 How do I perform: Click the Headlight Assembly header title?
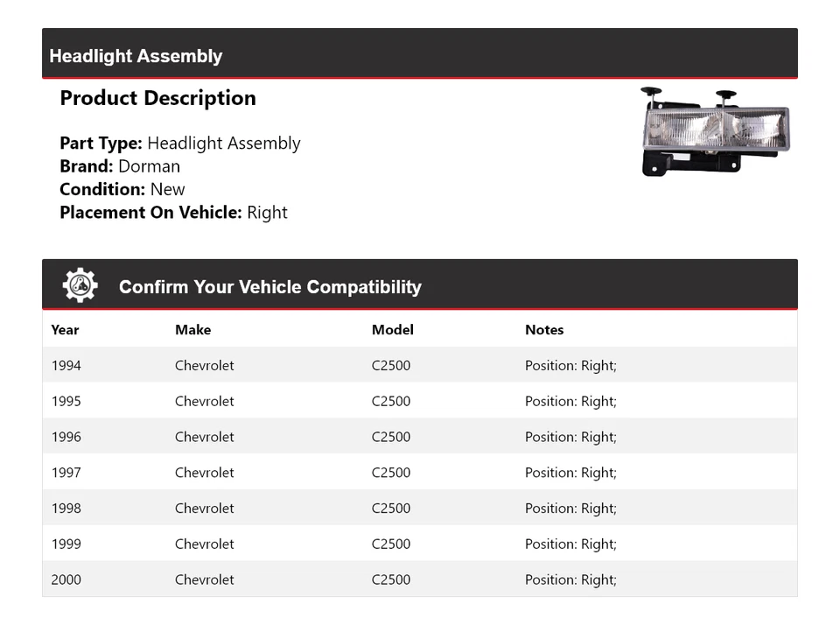tap(136, 56)
